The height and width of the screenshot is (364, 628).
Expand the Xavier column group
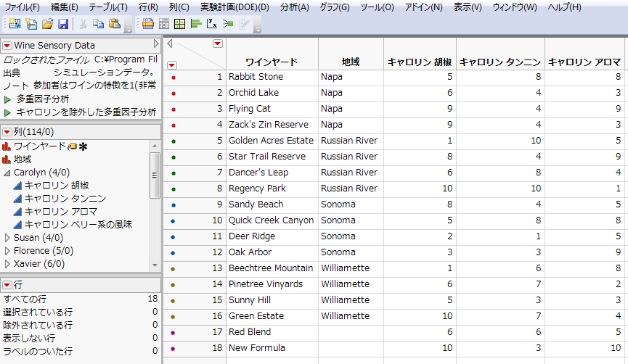pyautogui.click(x=7, y=264)
